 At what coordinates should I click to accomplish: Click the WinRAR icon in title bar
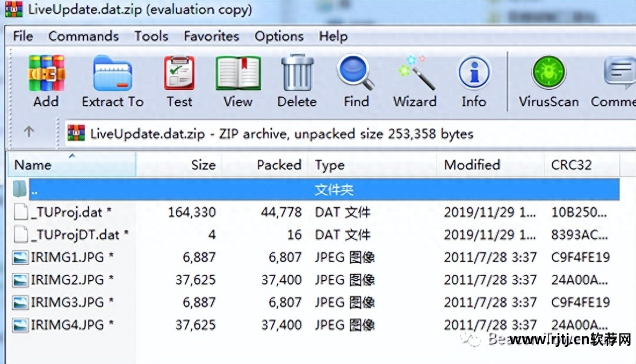coord(14,9)
